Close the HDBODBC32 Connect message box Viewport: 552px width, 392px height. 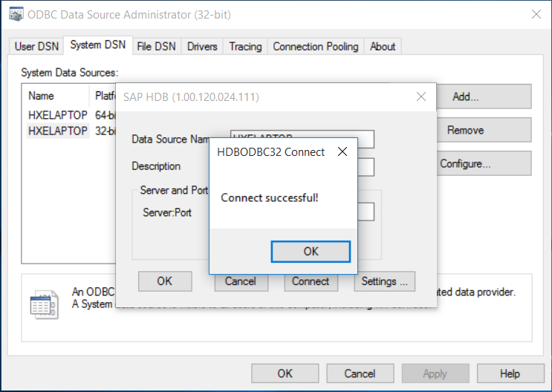click(342, 151)
